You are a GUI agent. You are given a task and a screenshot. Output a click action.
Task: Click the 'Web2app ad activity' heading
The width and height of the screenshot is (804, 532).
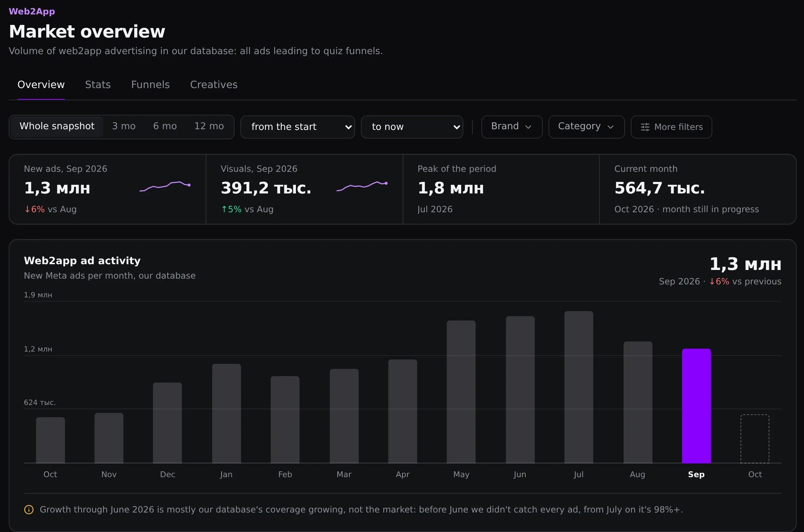(x=82, y=261)
